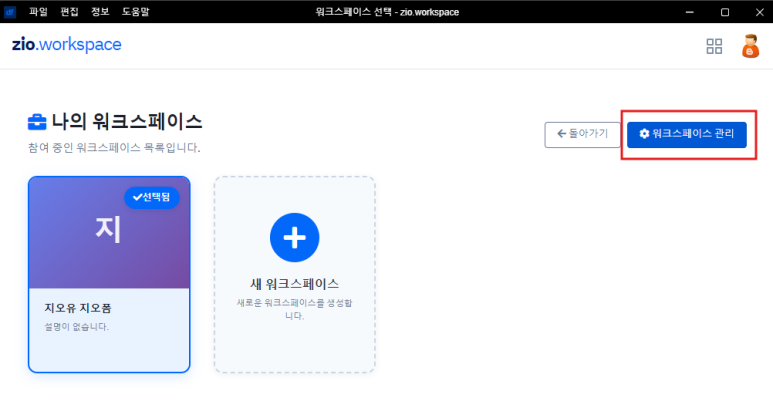Click the 설명이 없습니다 description text
Screen dimensions: 773x408
(x=76, y=326)
